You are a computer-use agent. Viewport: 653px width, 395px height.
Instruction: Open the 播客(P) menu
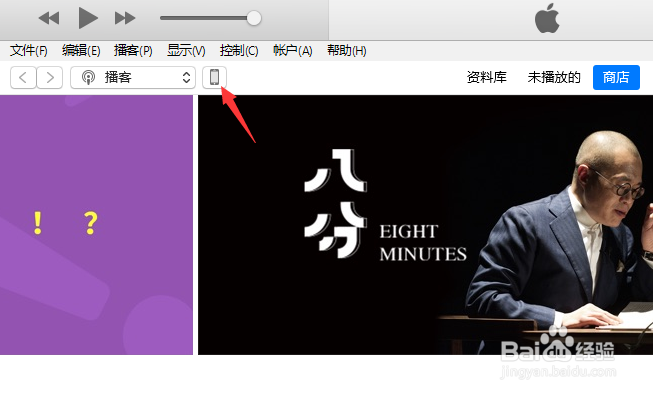pos(133,51)
